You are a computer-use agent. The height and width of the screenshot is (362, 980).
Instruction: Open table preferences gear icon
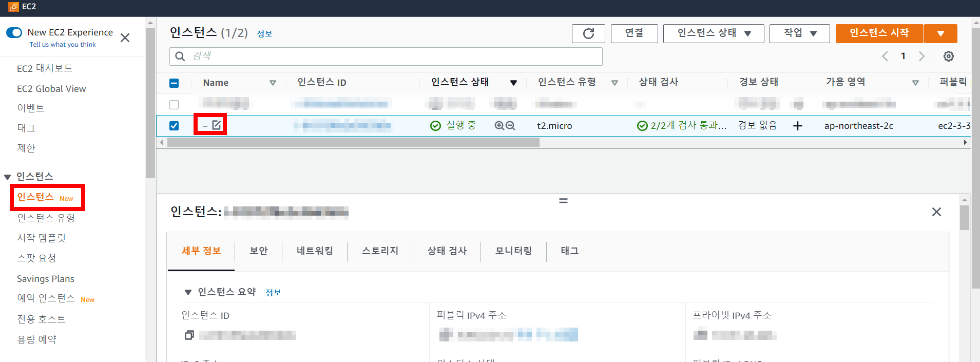949,56
